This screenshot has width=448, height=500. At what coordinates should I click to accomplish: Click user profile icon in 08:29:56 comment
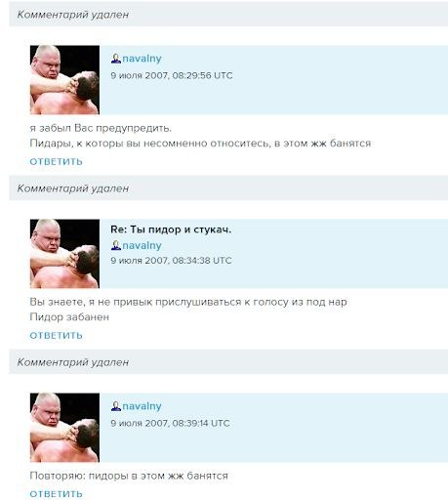pos(116,59)
